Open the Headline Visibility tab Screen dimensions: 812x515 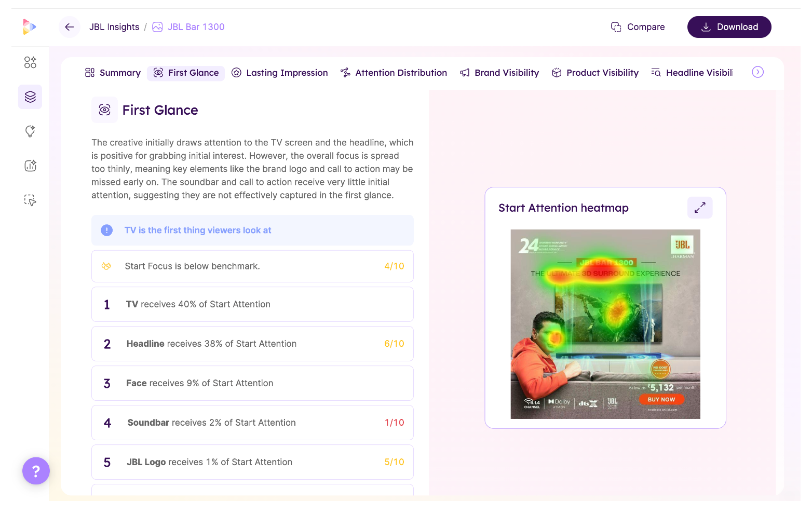point(692,73)
